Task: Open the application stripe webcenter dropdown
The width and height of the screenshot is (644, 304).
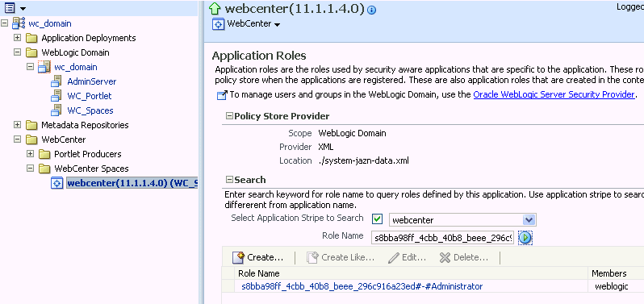Action: click(529, 220)
